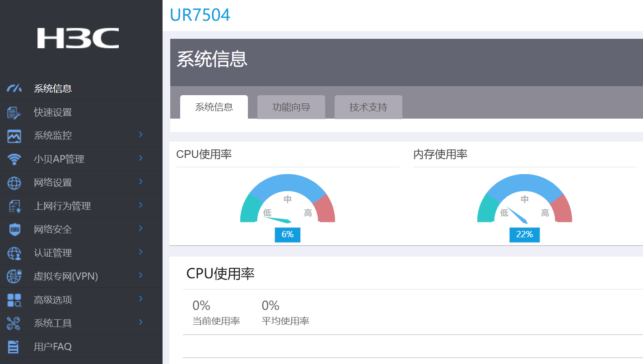Expand the 系统监控 submenu arrow
Viewport: 643px width, 364px height.
point(141,134)
